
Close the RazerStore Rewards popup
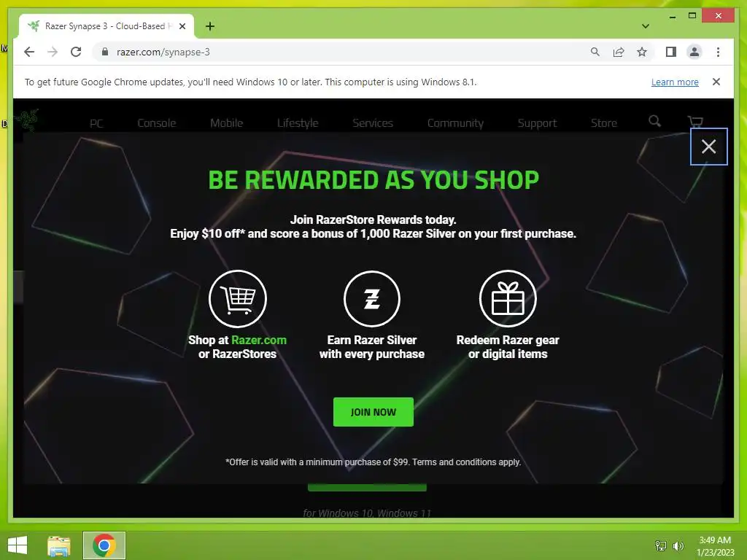coord(708,147)
